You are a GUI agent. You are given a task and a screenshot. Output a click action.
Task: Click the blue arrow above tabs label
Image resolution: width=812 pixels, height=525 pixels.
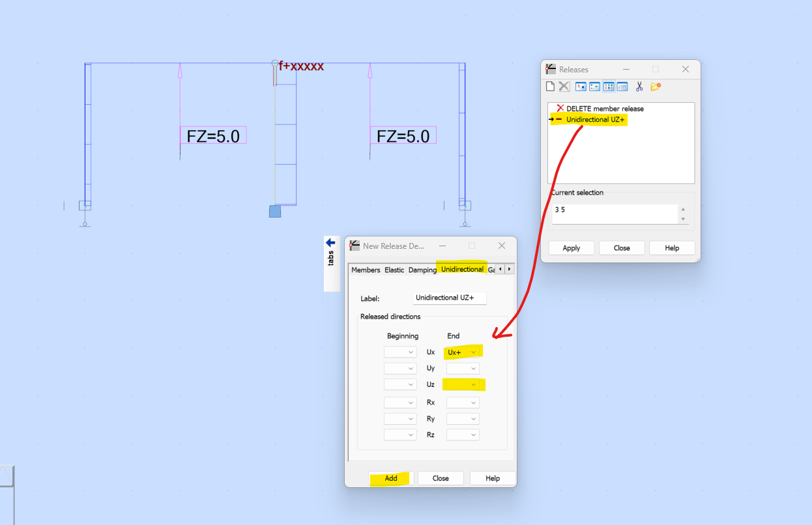[x=330, y=242]
